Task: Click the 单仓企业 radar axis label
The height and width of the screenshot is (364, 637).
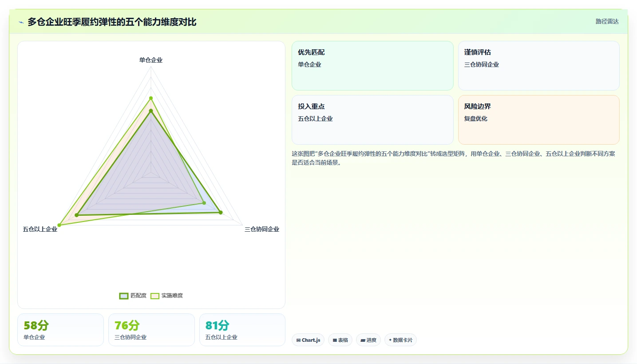Action: pyautogui.click(x=151, y=60)
